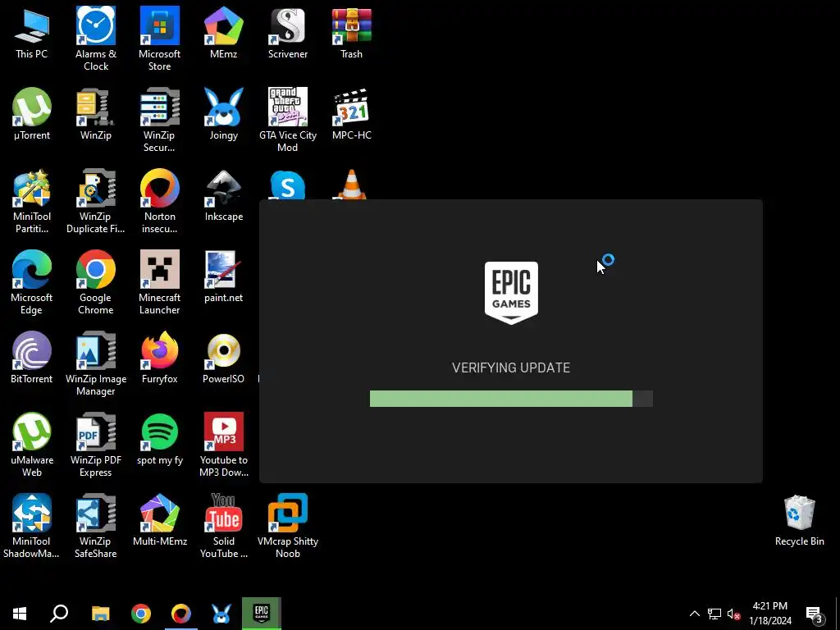Launch Joingy rabbit icon on desktop

tap(224, 114)
